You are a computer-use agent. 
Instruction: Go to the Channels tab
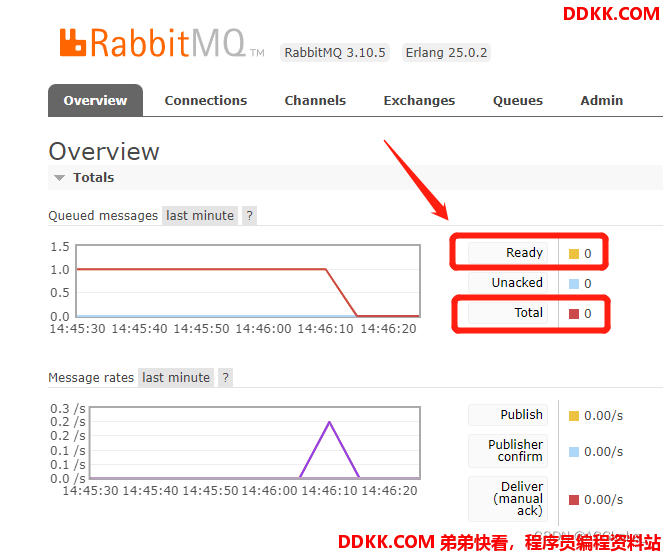(315, 100)
